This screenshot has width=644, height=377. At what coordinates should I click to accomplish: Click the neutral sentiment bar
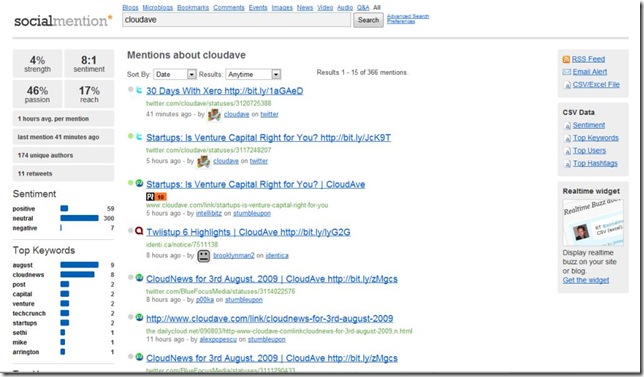(79, 218)
